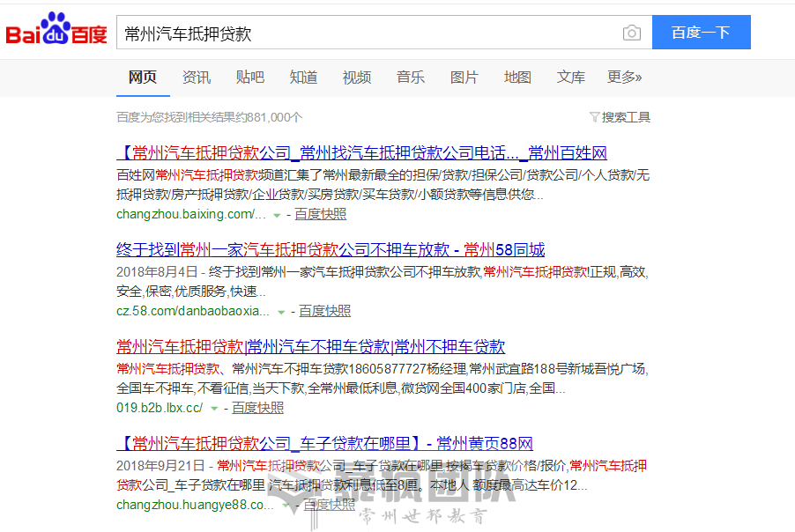Open 常州汽车不押车贷款 result title
Viewport: 795px width, 532px height.
(x=311, y=346)
